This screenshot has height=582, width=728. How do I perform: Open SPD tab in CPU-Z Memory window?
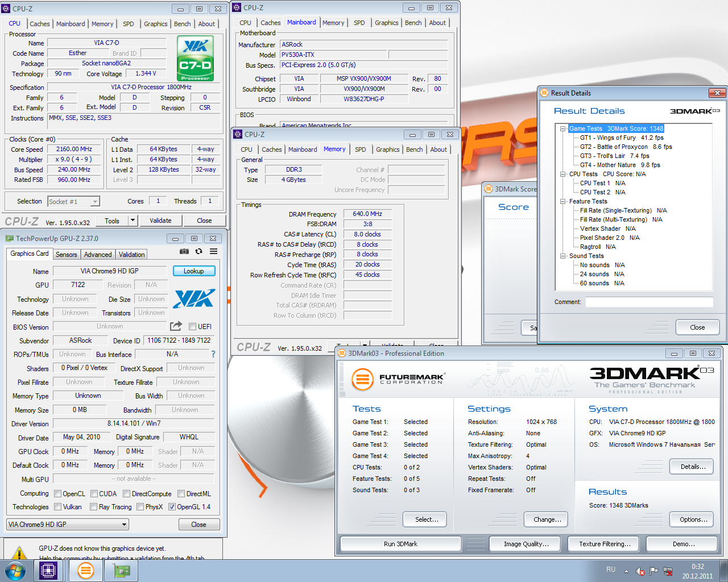(x=361, y=149)
